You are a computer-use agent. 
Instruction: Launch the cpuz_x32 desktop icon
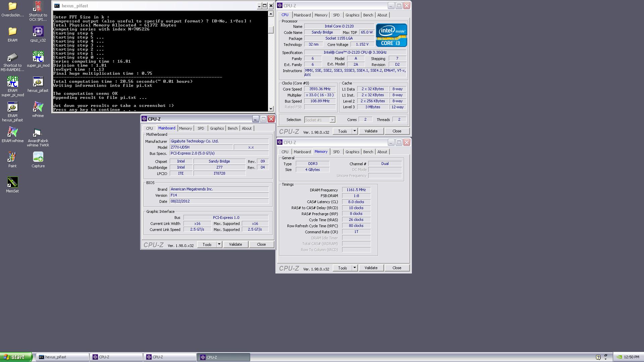pyautogui.click(x=38, y=34)
